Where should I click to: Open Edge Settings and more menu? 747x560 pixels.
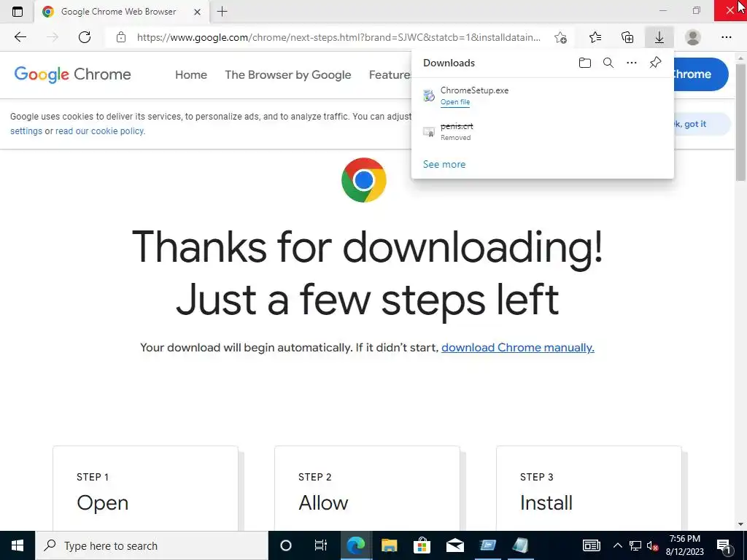(x=726, y=37)
